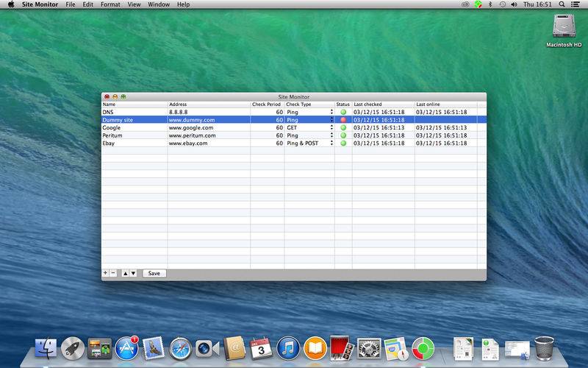Click the add site plus button
This screenshot has height=368, width=588.
105,273
